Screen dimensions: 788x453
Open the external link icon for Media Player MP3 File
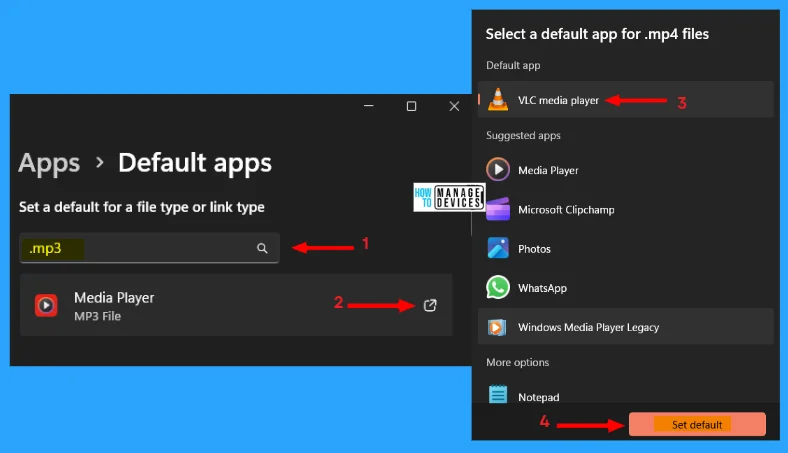click(x=430, y=305)
